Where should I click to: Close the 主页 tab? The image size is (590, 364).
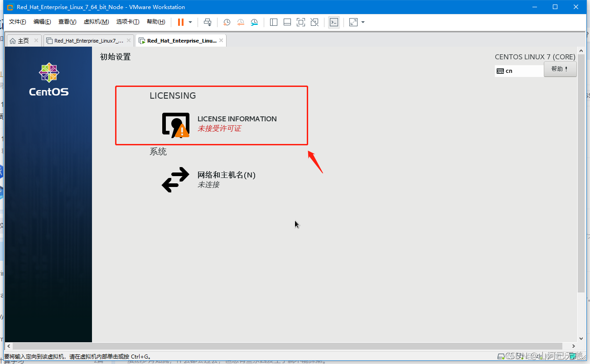36,40
